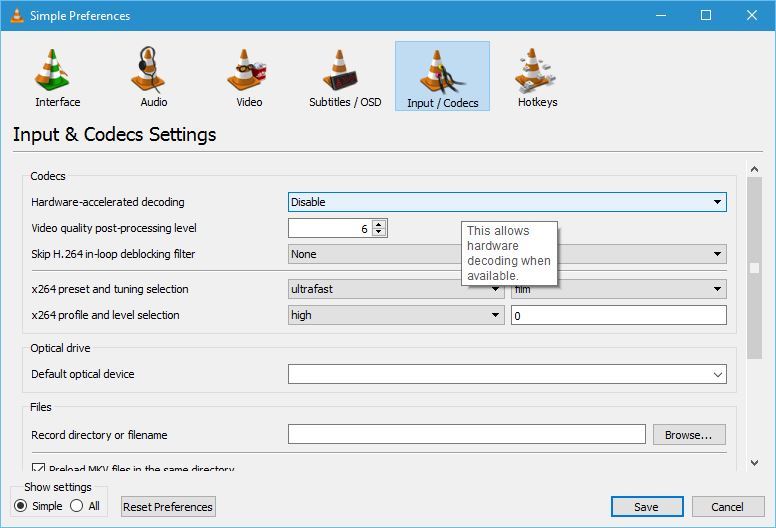Expand the Default optical device combo box
The image size is (776, 528).
coord(507,374)
